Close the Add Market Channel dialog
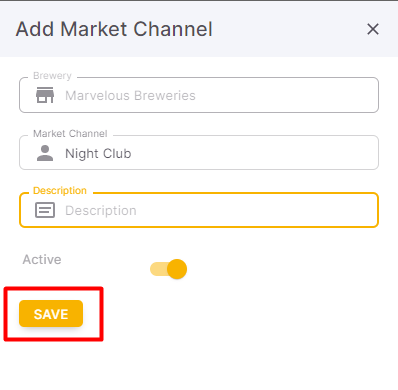The height and width of the screenshot is (390, 398). point(373,29)
